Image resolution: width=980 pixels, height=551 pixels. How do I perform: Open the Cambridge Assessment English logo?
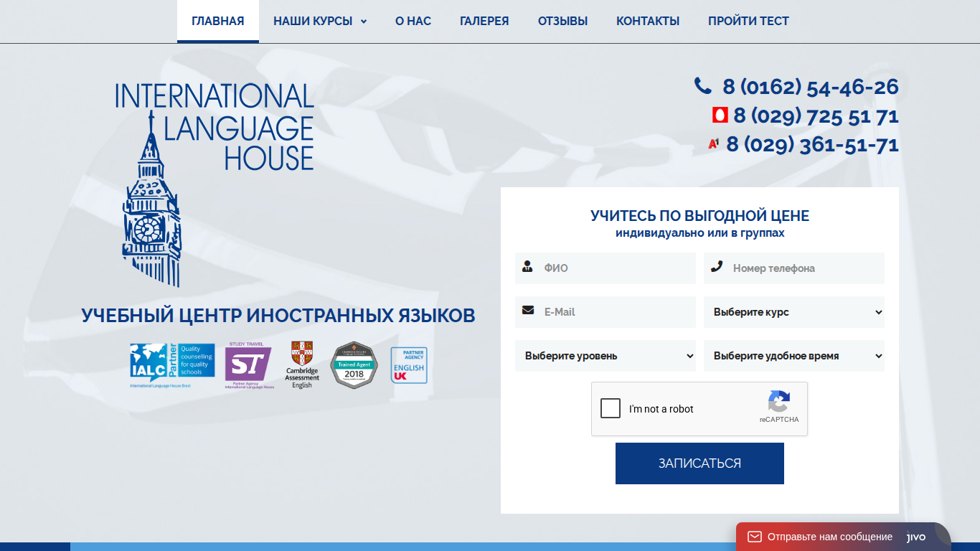302,365
